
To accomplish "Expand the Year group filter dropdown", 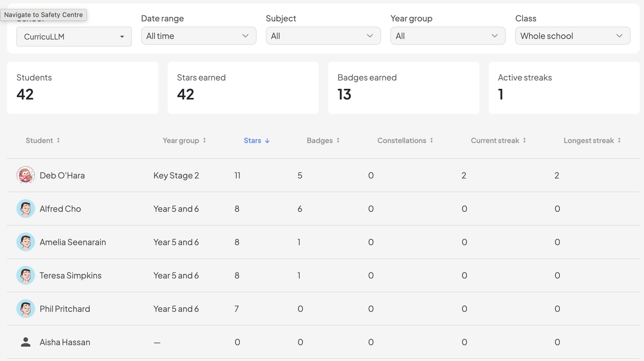I will (x=448, y=36).
